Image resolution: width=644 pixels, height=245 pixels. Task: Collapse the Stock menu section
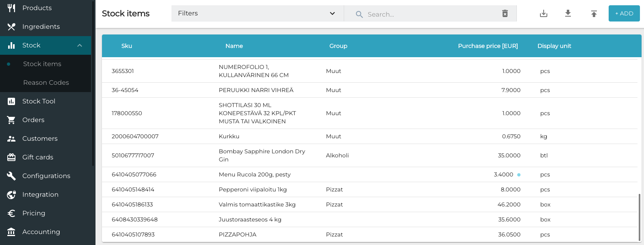[80, 45]
